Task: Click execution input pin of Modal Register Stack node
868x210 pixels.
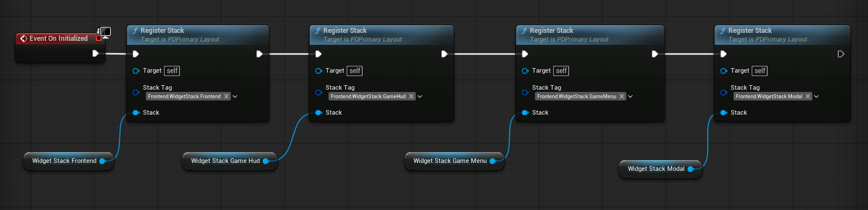Action: (723, 54)
